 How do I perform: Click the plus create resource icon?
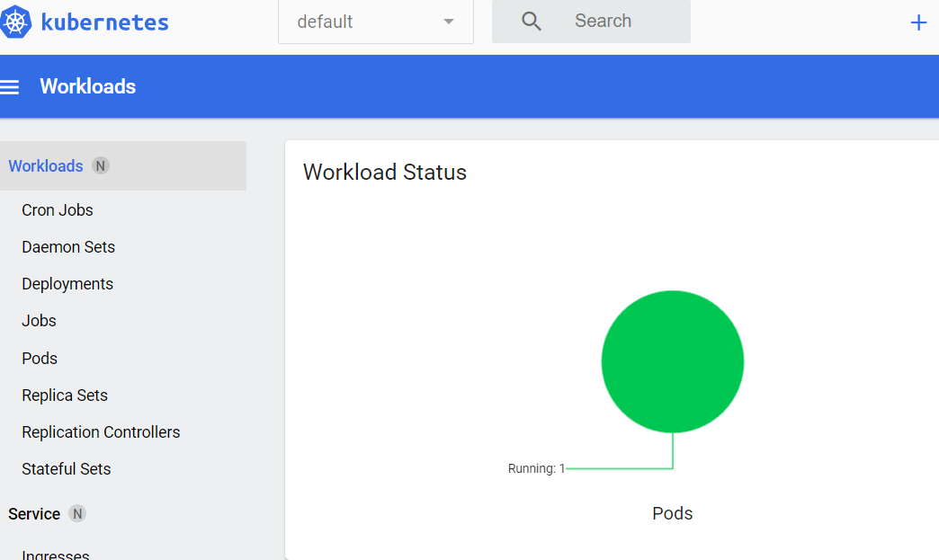pos(918,23)
